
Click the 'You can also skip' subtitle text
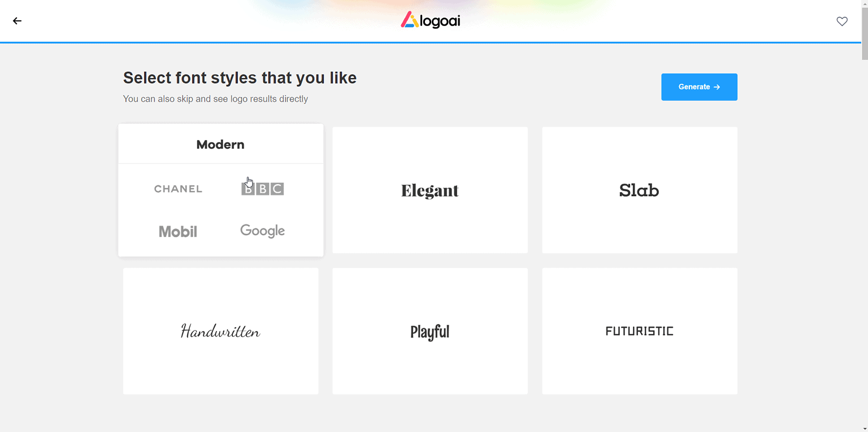pyautogui.click(x=215, y=99)
